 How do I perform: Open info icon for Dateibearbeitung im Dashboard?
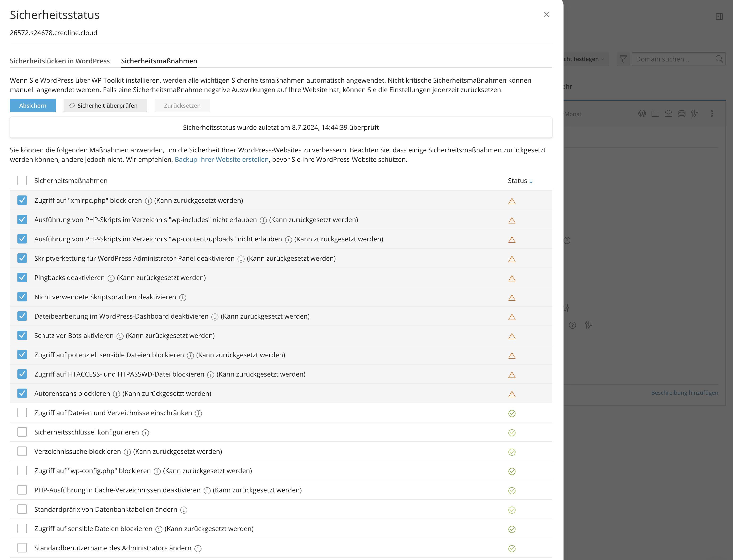tap(215, 317)
